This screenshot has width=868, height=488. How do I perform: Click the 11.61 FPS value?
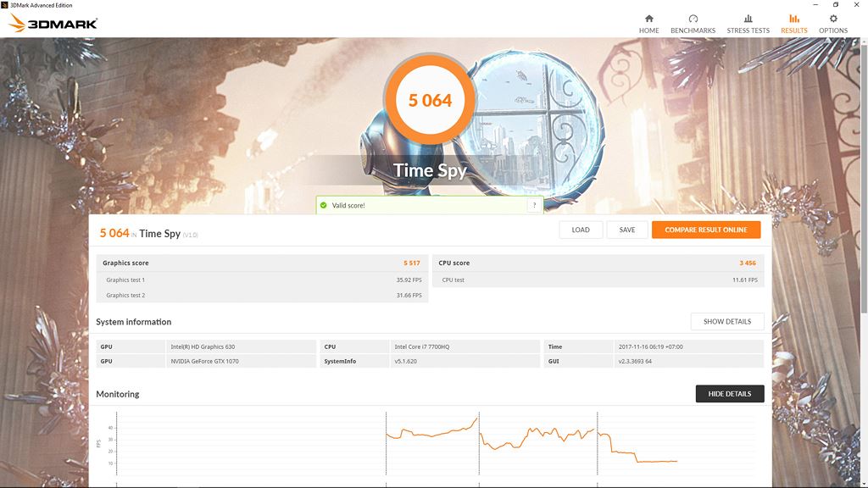pos(744,280)
